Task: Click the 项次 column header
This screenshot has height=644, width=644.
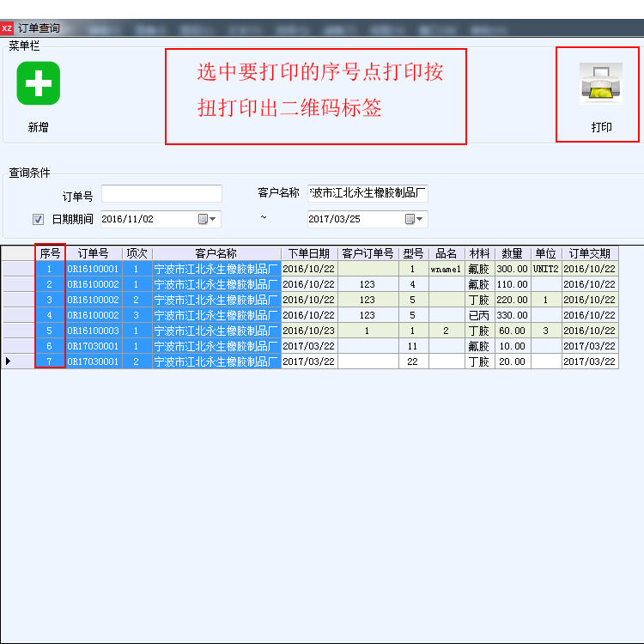Action: [x=137, y=253]
